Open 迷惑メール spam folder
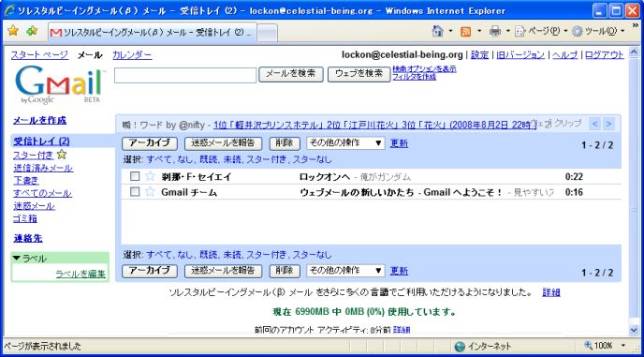The image size is (644, 357). pos(34,206)
